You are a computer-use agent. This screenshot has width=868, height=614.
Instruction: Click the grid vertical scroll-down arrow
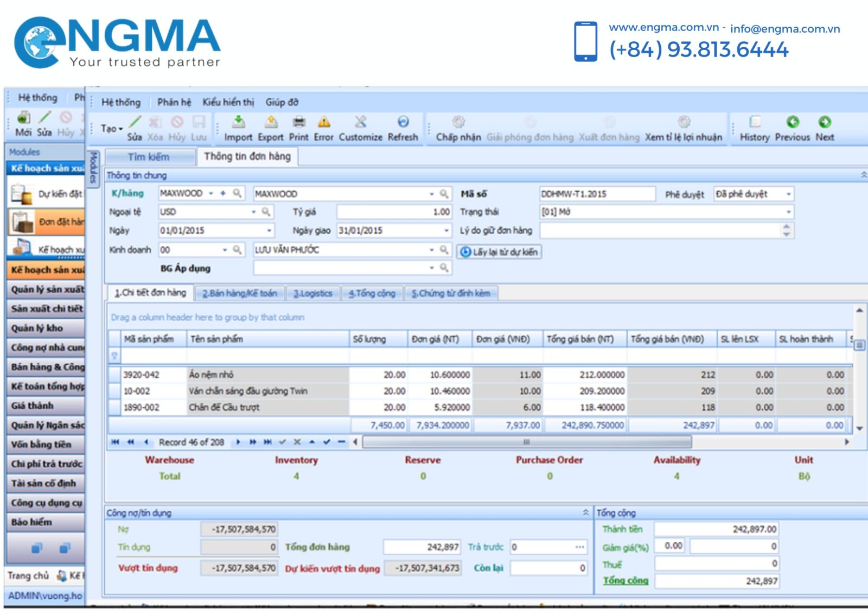point(859,428)
